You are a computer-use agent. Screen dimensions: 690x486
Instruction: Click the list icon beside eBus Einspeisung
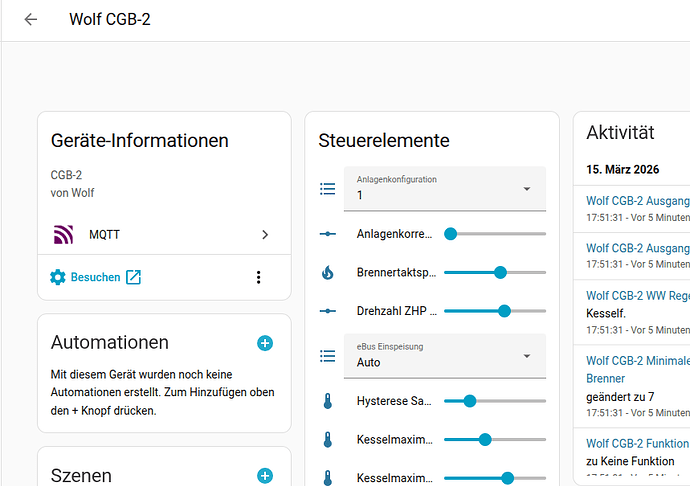(x=327, y=356)
